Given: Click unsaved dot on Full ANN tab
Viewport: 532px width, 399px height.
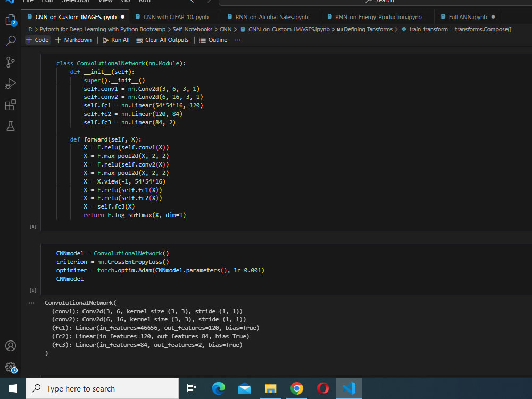Looking at the screenshot, I should [493, 17].
